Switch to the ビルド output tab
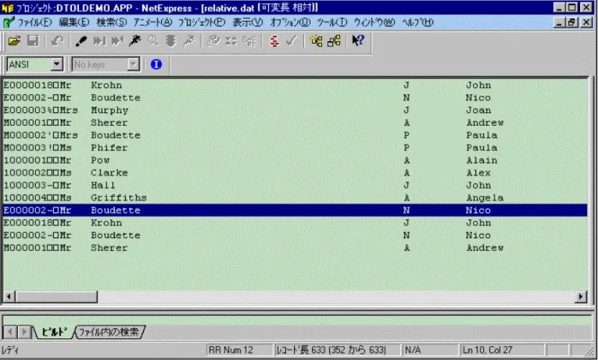Image resolution: width=598 pixels, height=364 pixels. [x=54, y=332]
